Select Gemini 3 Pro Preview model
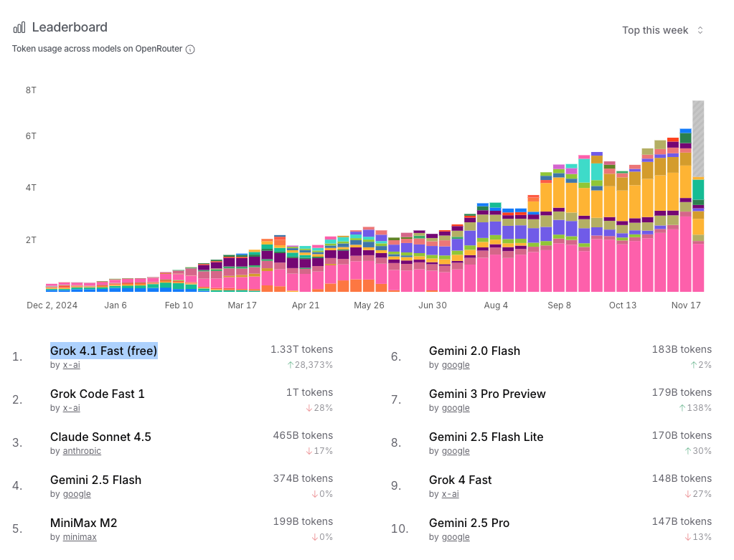 pos(487,394)
